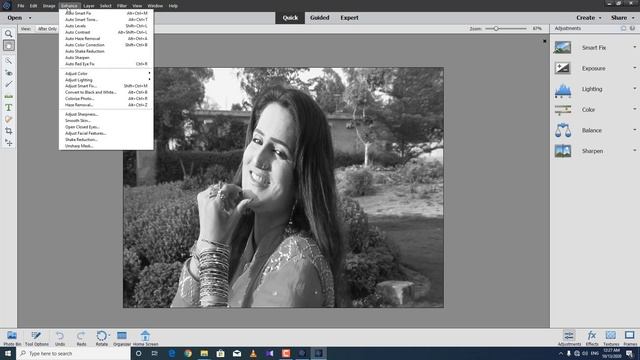Click the Color sliders icon

click(562, 109)
